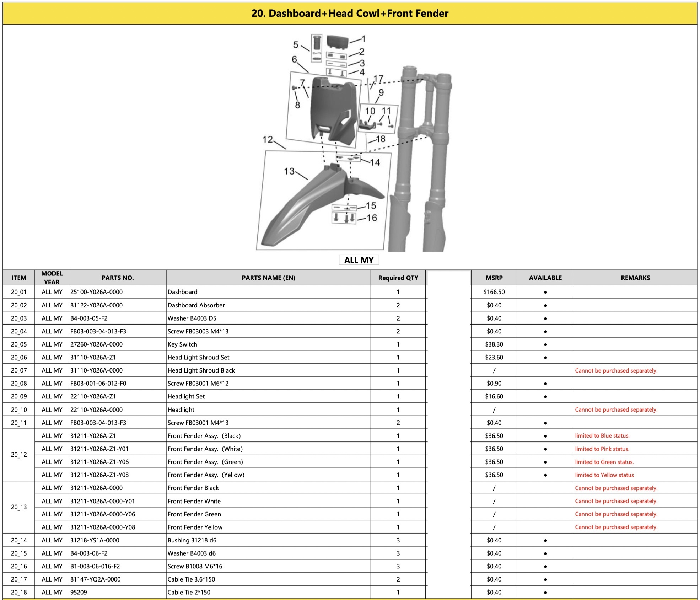Click remark 'limited to Green status.'
700x600 pixels.
[x=604, y=462]
